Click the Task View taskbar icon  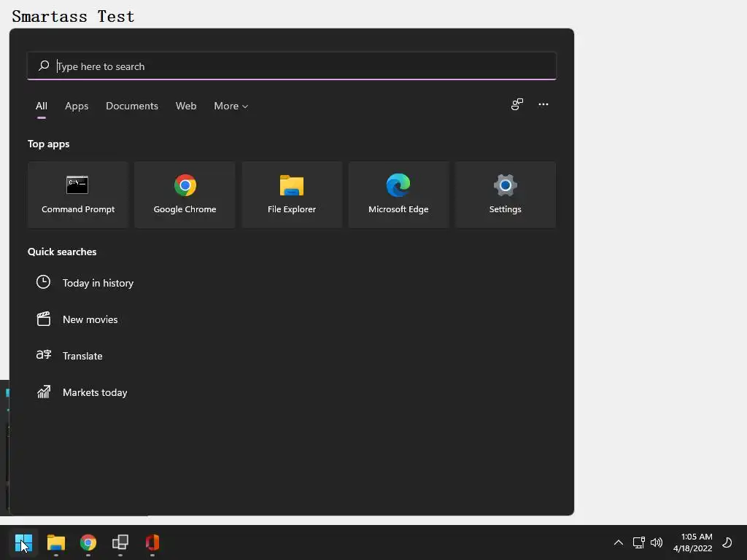(x=120, y=542)
